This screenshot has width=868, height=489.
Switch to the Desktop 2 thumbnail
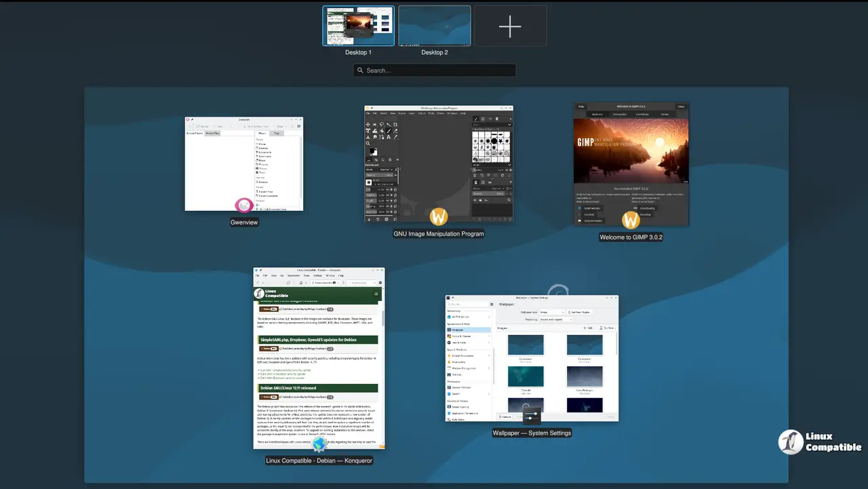pos(434,26)
